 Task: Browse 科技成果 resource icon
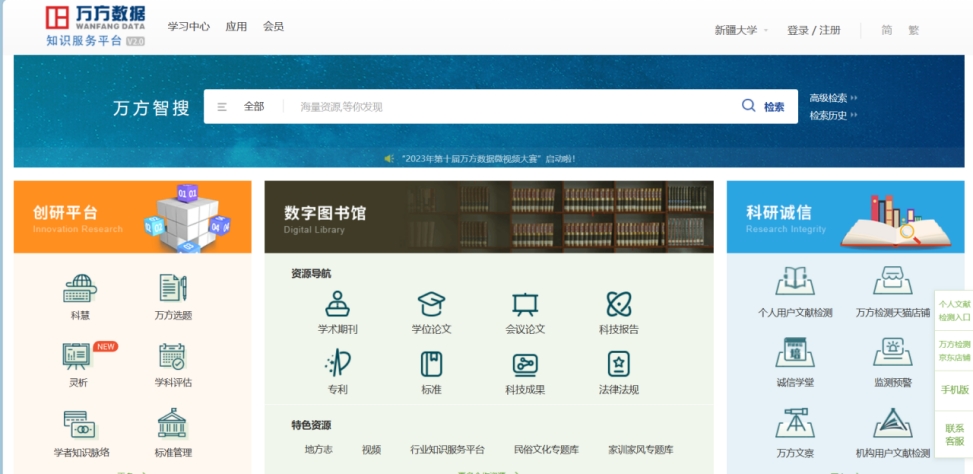525,365
